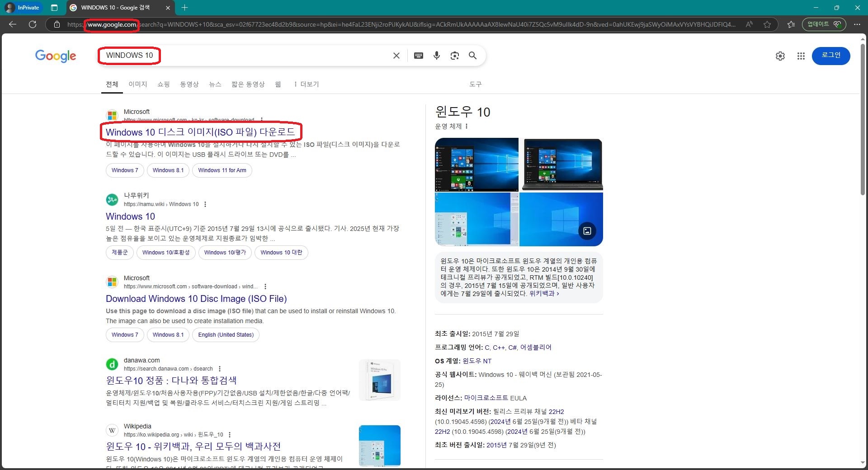Switch to the 웹 tab
The image size is (868, 470).
278,85
